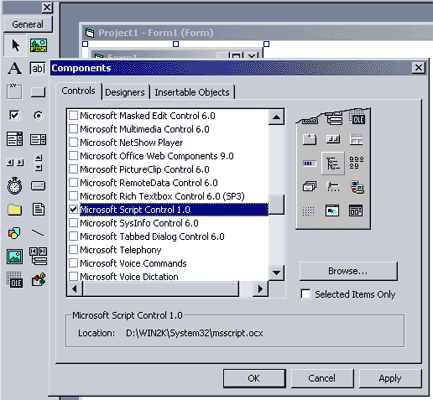Click the Apply button

tap(390, 378)
